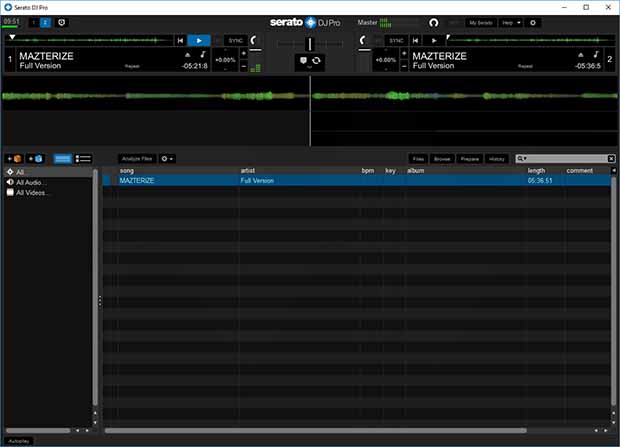
Task: Open the Browse panel tab
Action: (x=442, y=159)
